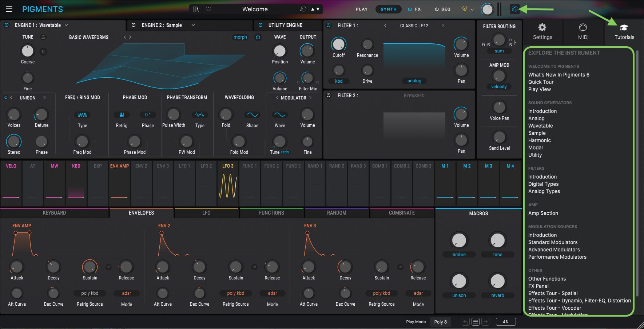Open the Tutorials side panel tab
The height and width of the screenshot is (329, 644).
[x=624, y=31]
